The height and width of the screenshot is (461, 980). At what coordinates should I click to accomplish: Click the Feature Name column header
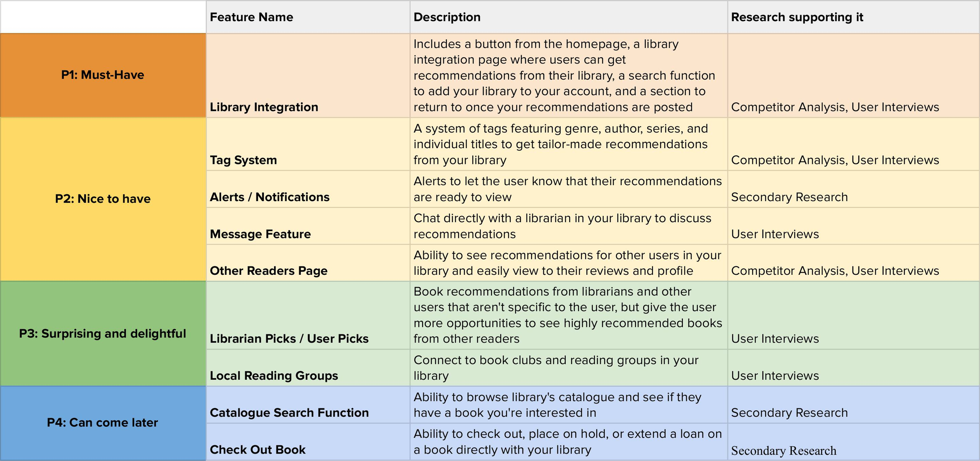[251, 17]
